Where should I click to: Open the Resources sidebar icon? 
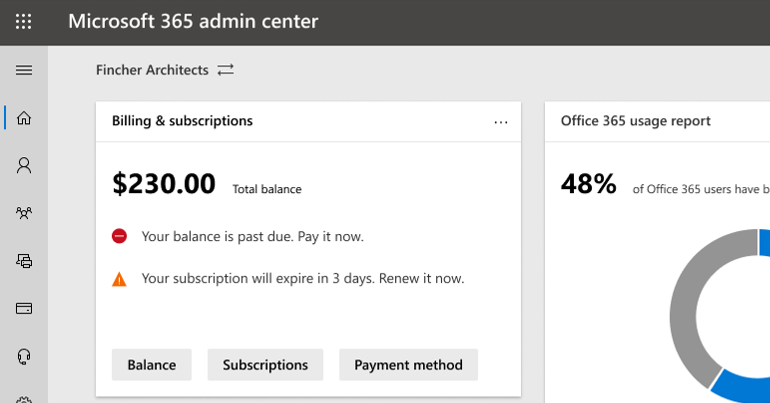(24, 261)
